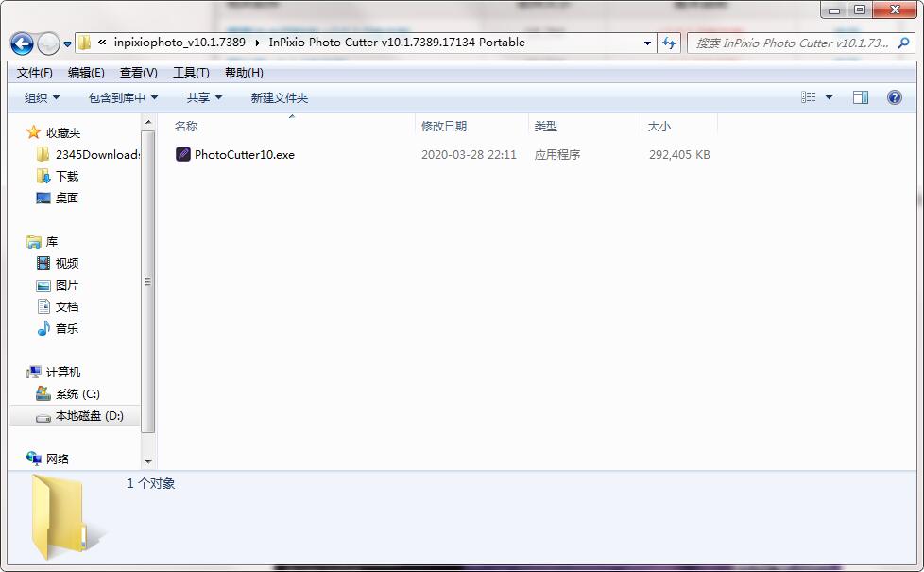Click the folder icon in the address bar

(85, 43)
